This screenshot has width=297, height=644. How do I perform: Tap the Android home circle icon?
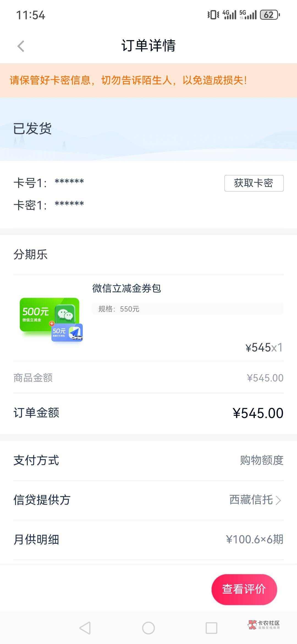tap(148, 628)
